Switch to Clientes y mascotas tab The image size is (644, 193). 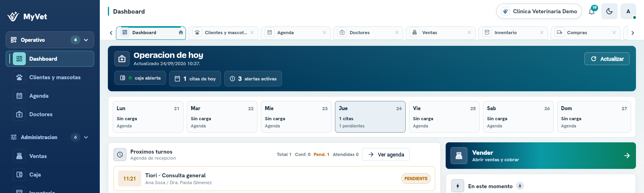tap(223, 33)
